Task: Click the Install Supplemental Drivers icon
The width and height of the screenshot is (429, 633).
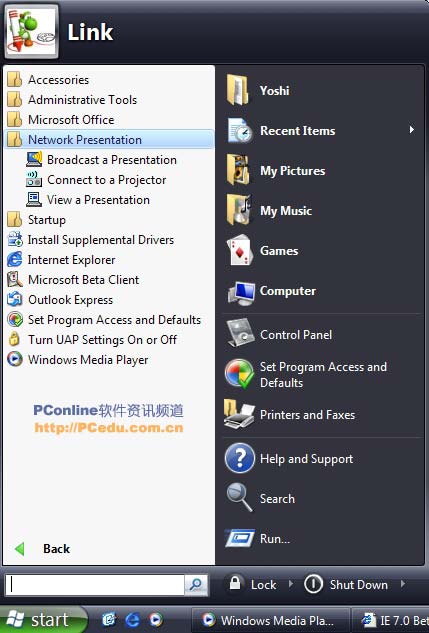Action: pos(15,239)
